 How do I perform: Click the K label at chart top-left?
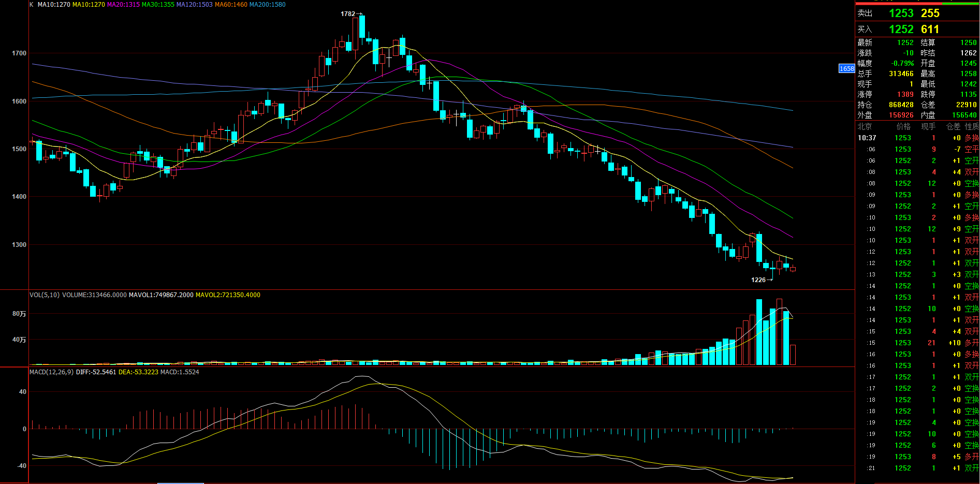(x=32, y=5)
